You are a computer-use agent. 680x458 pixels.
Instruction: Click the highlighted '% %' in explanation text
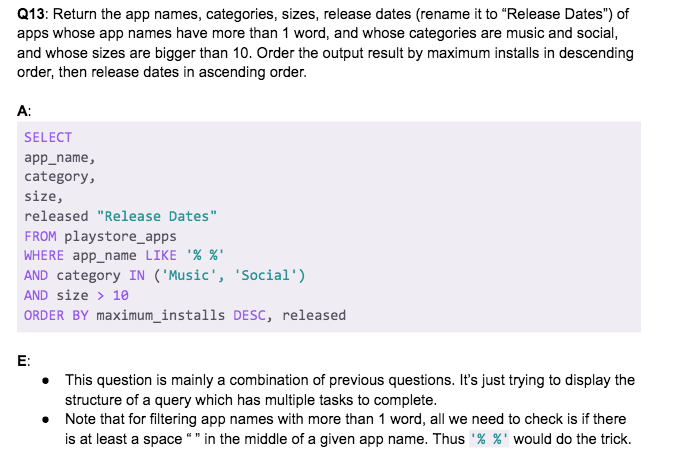tap(489, 439)
